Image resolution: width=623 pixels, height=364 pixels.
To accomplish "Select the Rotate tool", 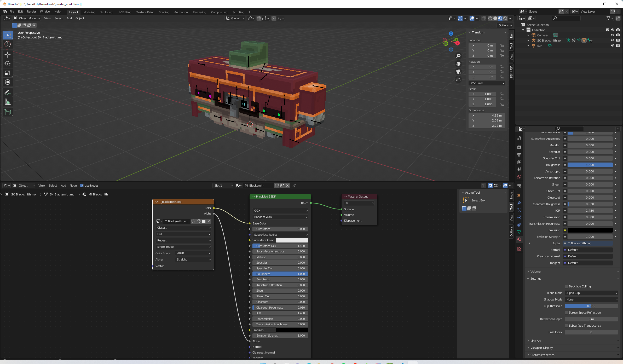I will coord(8,64).
